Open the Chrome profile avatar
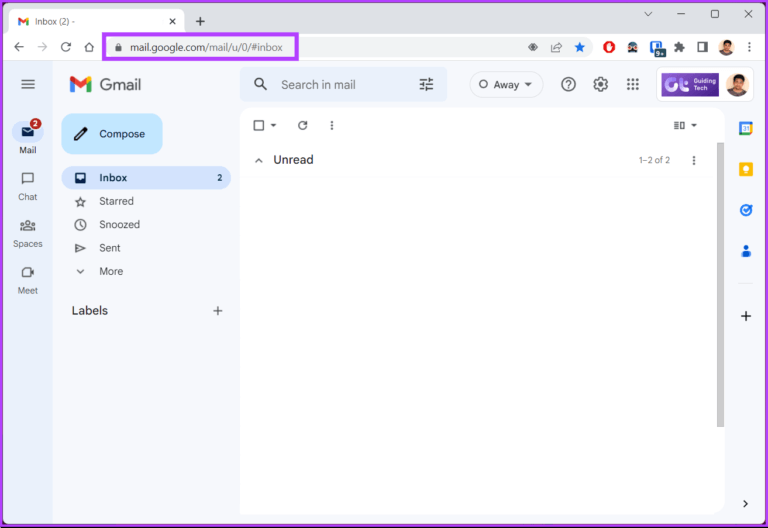 (x=726, y=47)
